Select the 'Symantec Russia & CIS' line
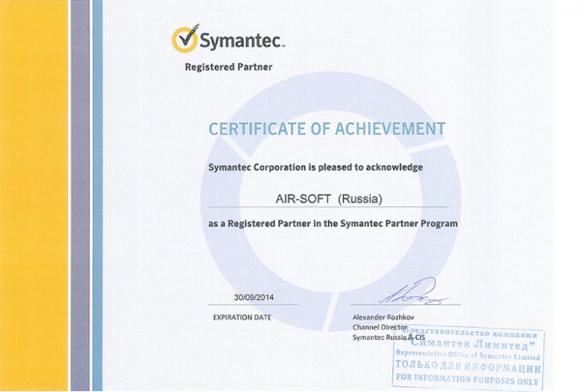The height and width of the screenshot is (392, 581). click(389, 337)
